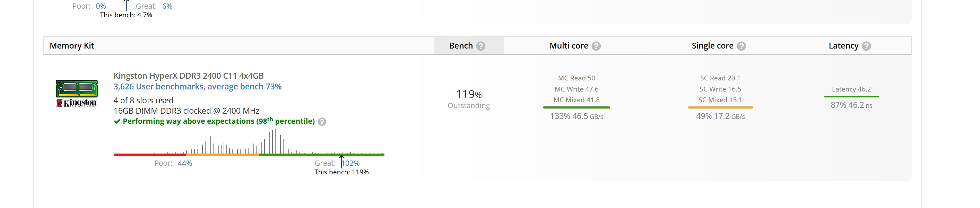The height and width of the screenshot is (208, 980).
Task: Click the Great 6% link at top
Action: point(167,6)
